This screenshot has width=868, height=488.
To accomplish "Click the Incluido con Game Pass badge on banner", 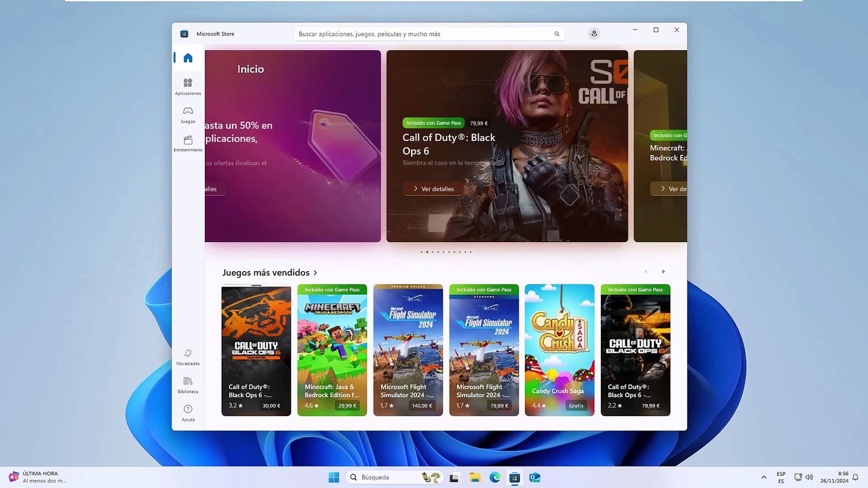I will [x=433, y=123].
